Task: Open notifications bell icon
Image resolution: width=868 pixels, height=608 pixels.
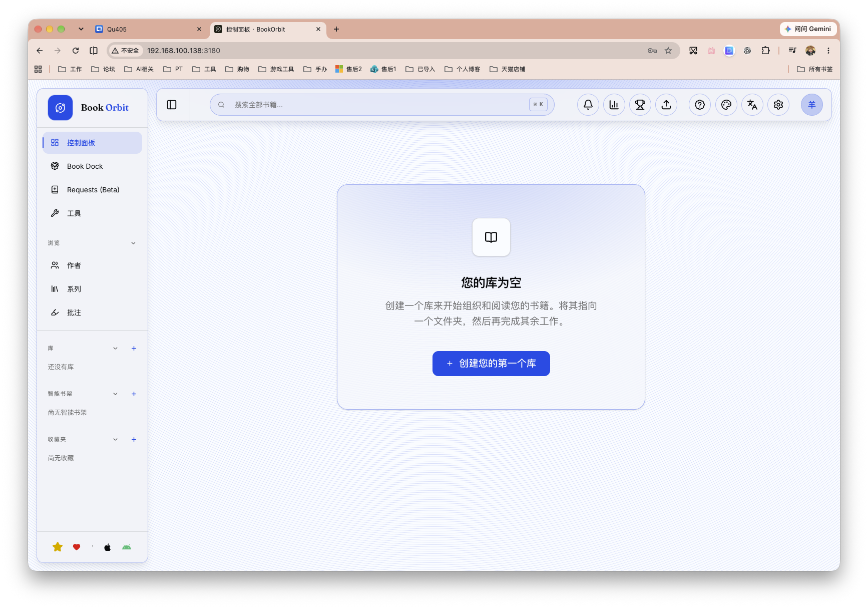Action: [588, 105]
